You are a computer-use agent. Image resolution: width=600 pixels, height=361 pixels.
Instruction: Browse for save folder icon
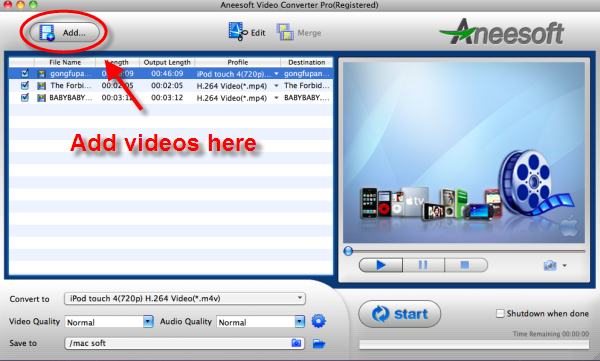(297, 343)
